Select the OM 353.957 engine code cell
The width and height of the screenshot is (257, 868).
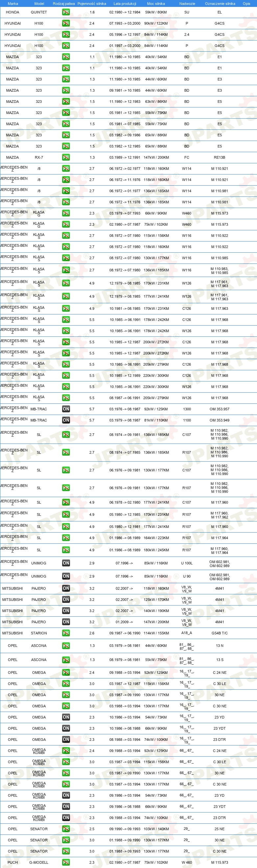(x=220, y=409)
